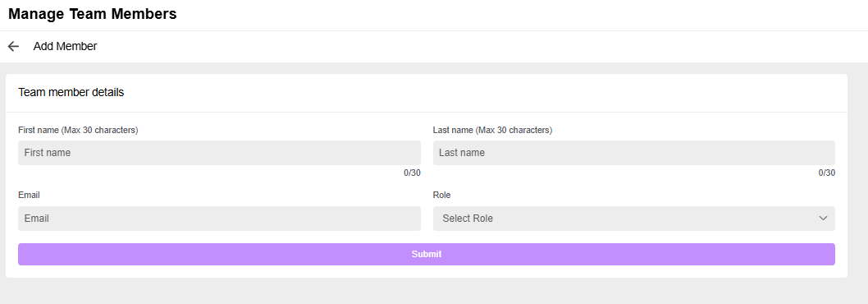
Task: Click empty gray area below the form card
Action: click(427, 291)
